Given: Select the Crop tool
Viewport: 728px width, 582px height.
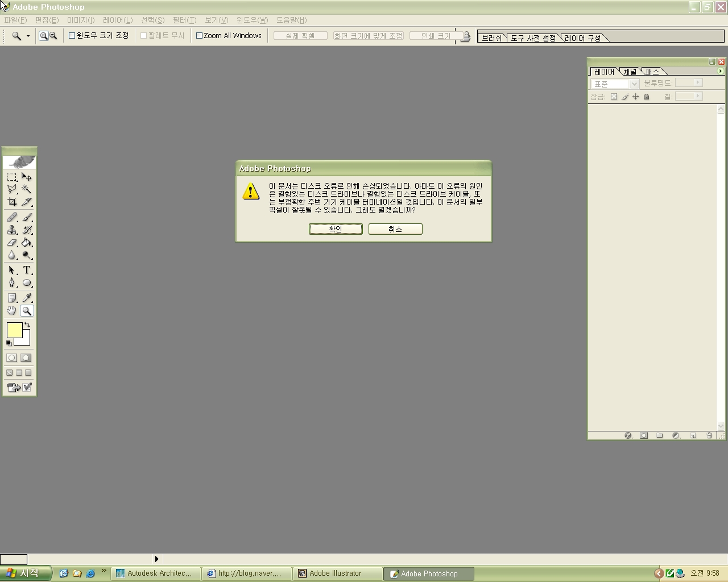Looking at the screenshot, I should [12, 202].
